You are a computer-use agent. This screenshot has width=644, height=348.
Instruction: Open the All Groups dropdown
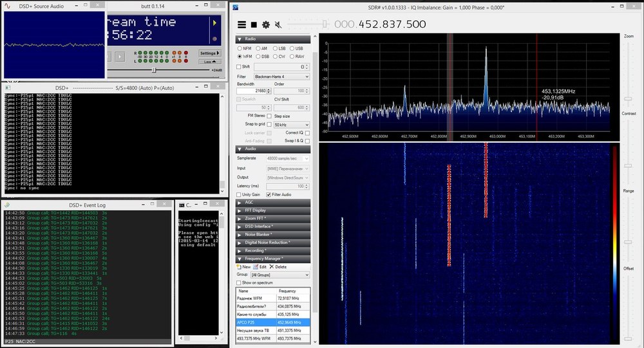pos(279,275)
